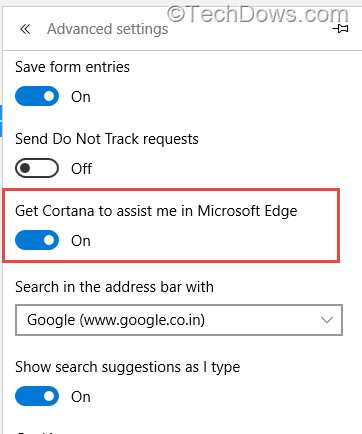Click the Advanced settings header title
The height and width of the screenshot is (434, 362).
[x=107, y=29]
